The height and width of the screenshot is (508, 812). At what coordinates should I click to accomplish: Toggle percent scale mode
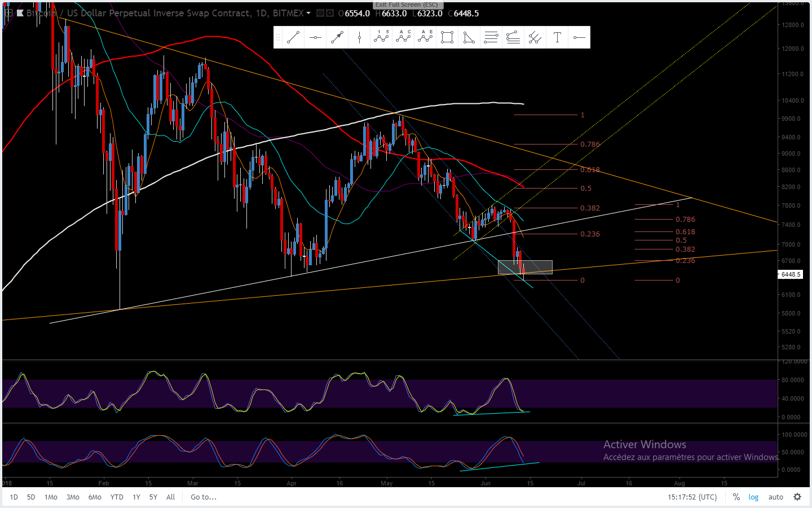[x=736, y=497]
